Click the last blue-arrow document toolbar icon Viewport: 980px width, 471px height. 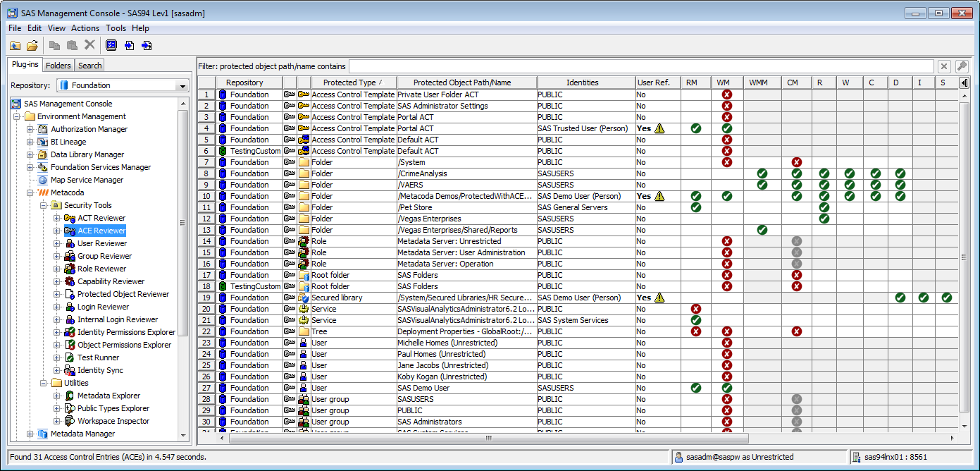coord(147,46)
